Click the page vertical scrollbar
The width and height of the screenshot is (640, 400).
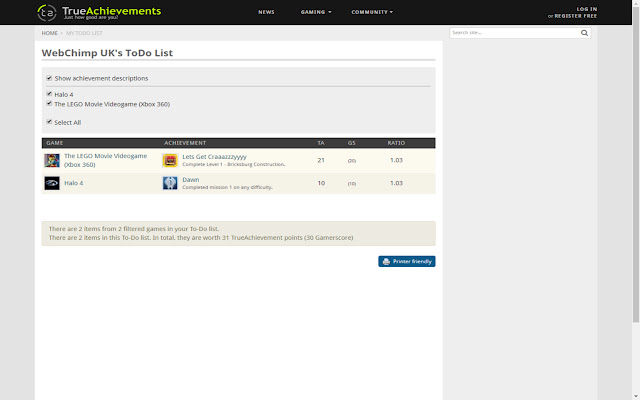coord(636,163)
